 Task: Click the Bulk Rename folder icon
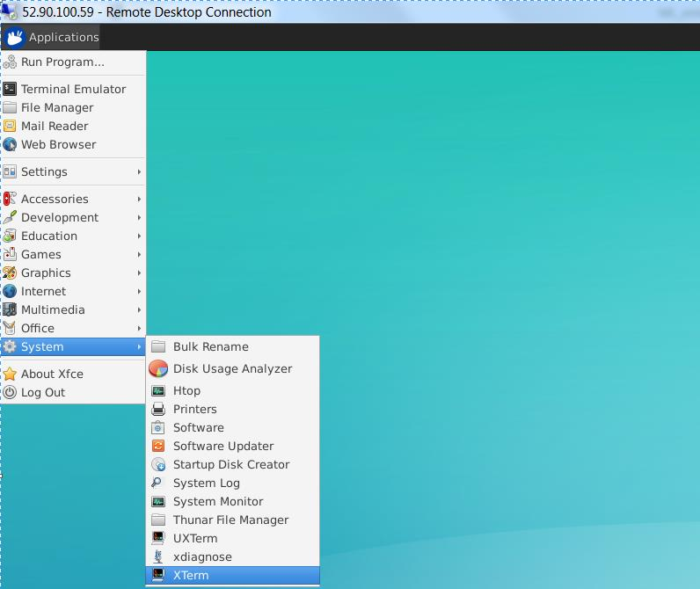click(158, 346)
